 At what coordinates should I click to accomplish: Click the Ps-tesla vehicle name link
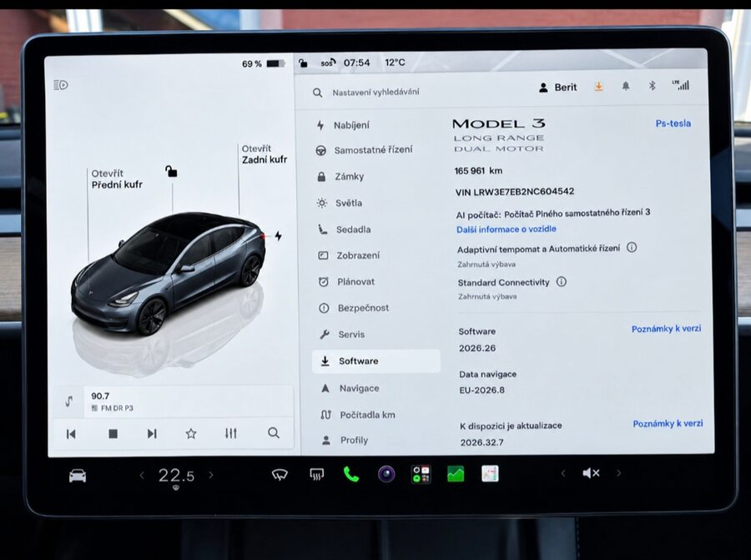click(x=673, y=124)
